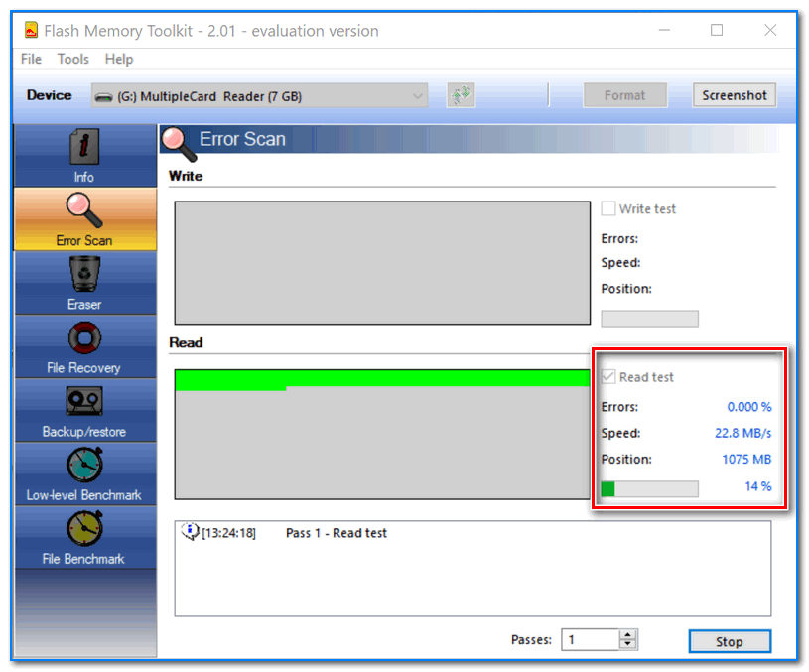This screenshot has height=672, width=809.
Task: Click the refresh devices icon
Action: (461, 95)
